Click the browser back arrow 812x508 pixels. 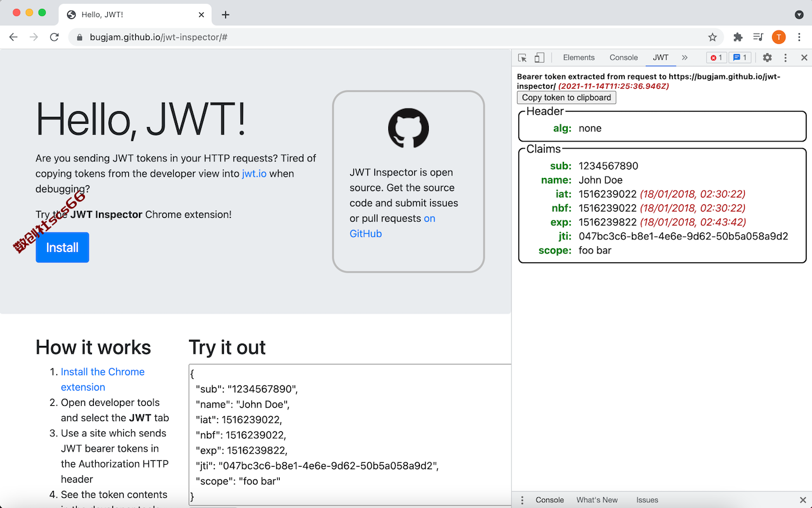click(13, 37)
